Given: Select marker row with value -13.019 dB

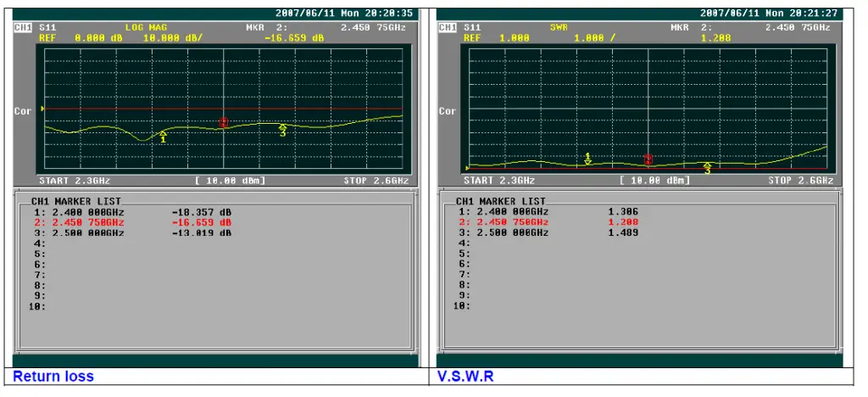Looking at the screenshot, I should click(133, 233).
